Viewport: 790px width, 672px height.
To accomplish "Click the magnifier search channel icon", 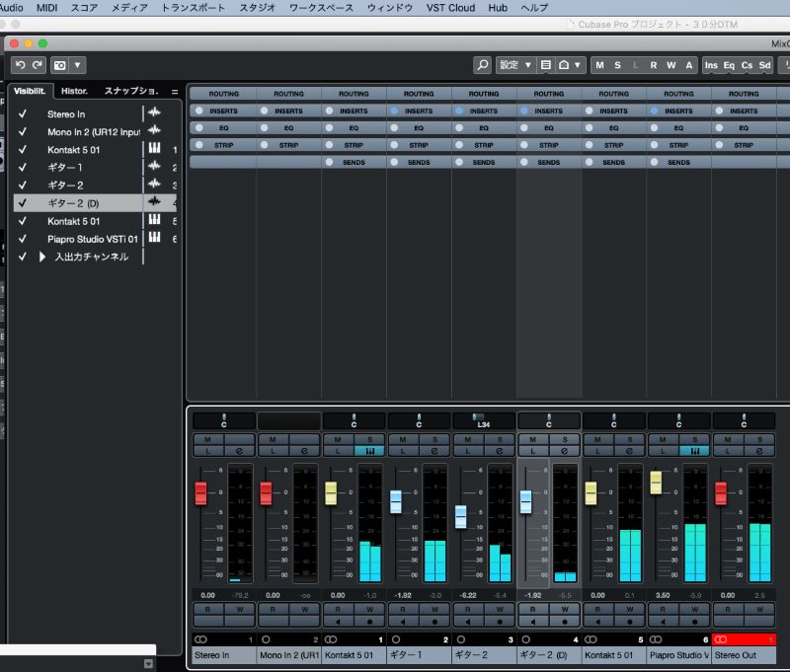I will tap(482, 65).
